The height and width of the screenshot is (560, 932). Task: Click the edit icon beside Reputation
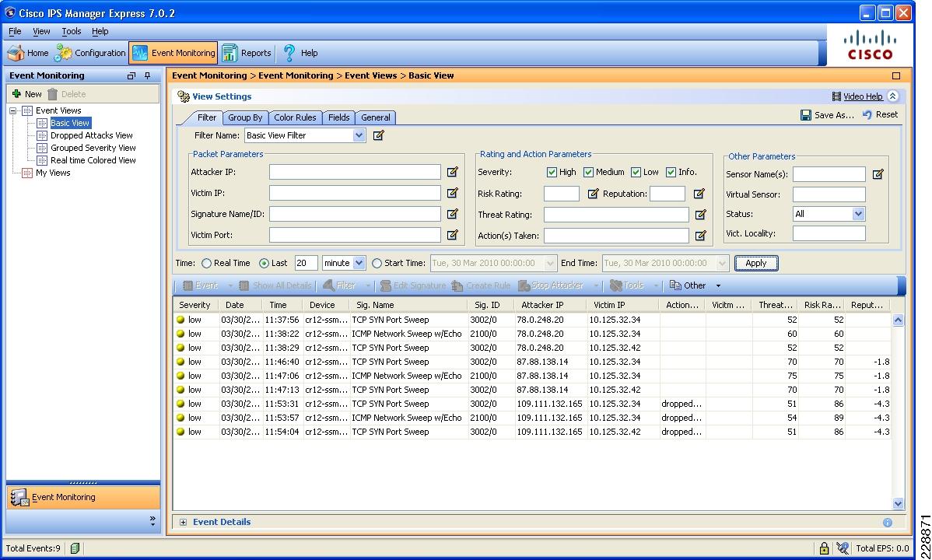pyautogui.click(x=699, y=194)
